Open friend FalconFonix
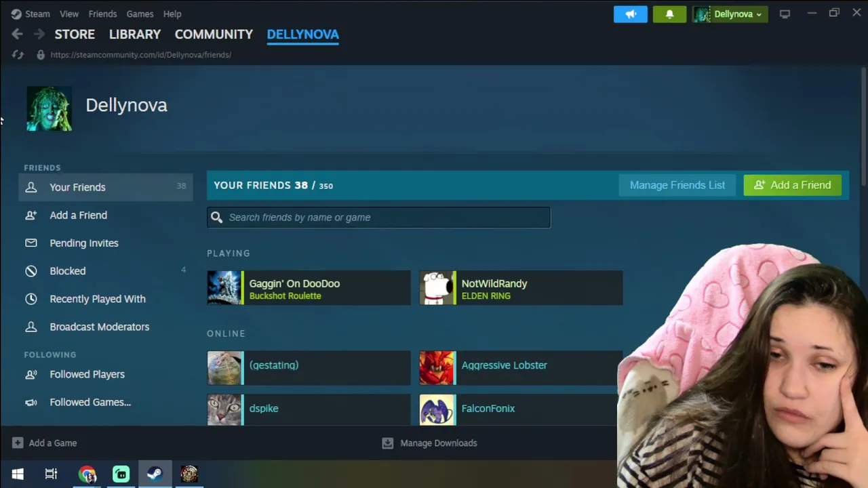Viewport: 868px width, 488px height. coord(519,410)
